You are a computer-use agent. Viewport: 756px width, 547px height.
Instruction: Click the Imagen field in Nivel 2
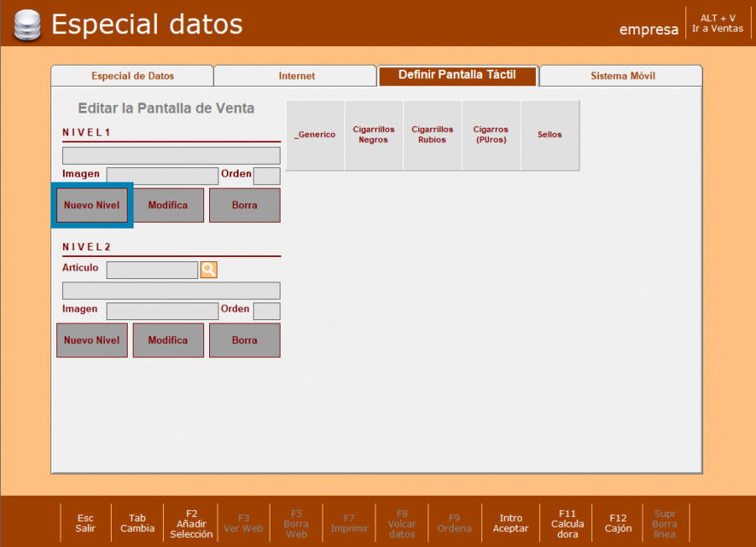(x=162, y=311)
